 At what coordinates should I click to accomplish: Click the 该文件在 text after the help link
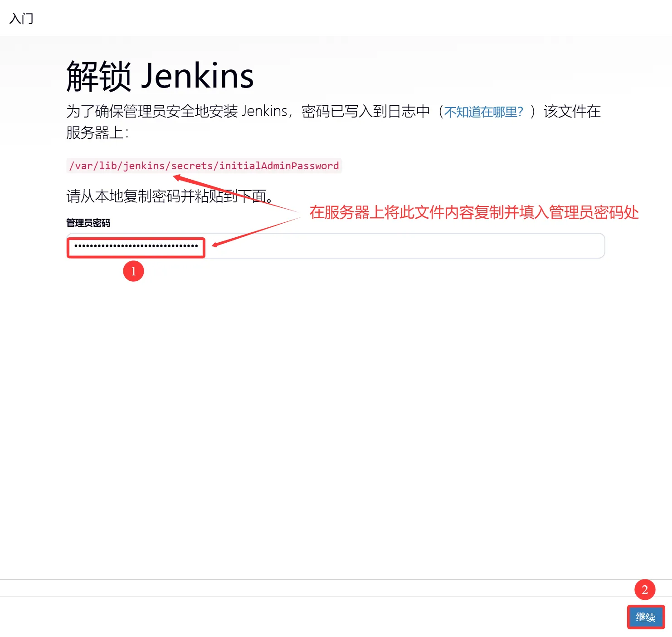coord(572,112)
